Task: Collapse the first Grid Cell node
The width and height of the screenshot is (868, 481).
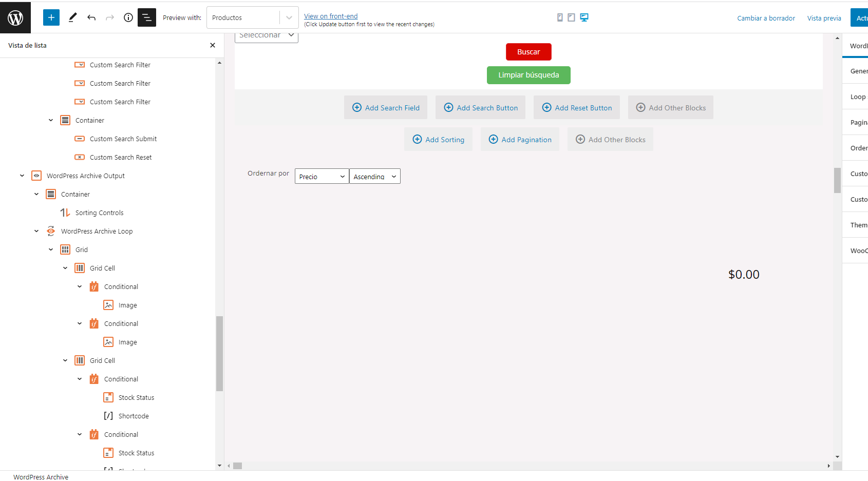Action: click(65, 268)
